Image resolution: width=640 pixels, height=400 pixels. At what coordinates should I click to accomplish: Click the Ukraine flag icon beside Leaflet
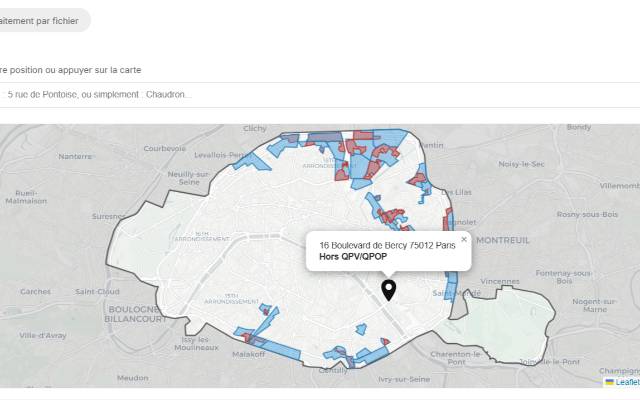pos(610,381)
